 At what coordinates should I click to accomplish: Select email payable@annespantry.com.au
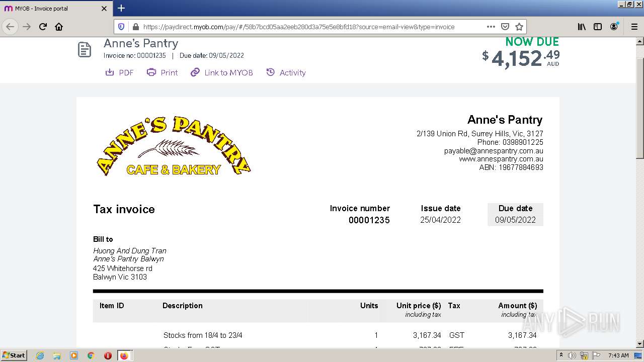point(494,151)
